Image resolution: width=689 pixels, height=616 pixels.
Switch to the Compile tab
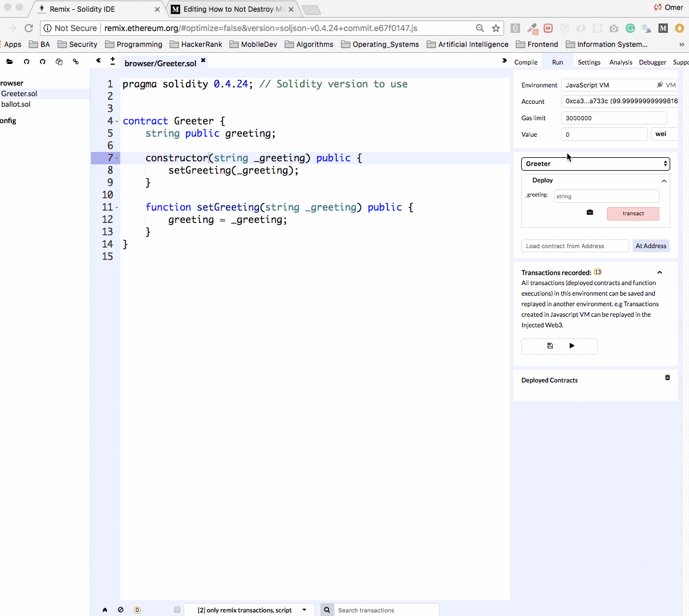pyautogui.click(x=526, y=62)
